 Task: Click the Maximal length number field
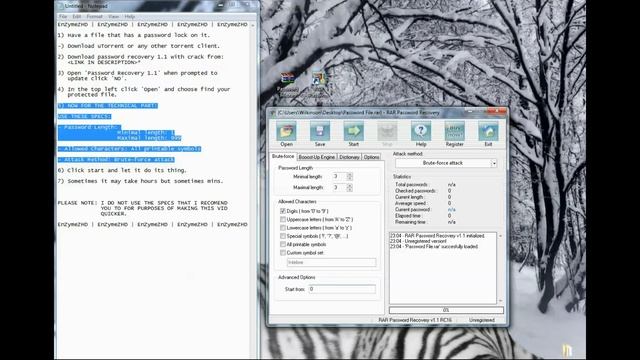pyautogui.click(x=339, y=187)
